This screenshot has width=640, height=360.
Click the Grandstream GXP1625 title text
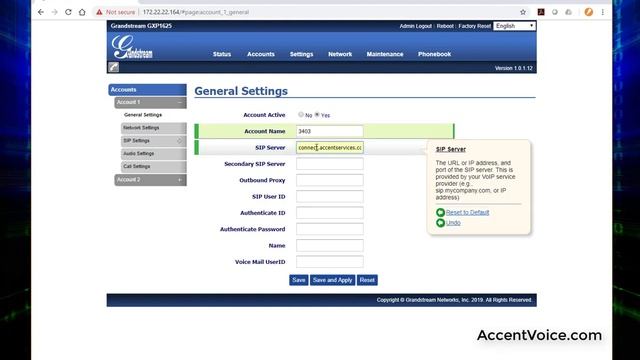click(x=141, y=26)
